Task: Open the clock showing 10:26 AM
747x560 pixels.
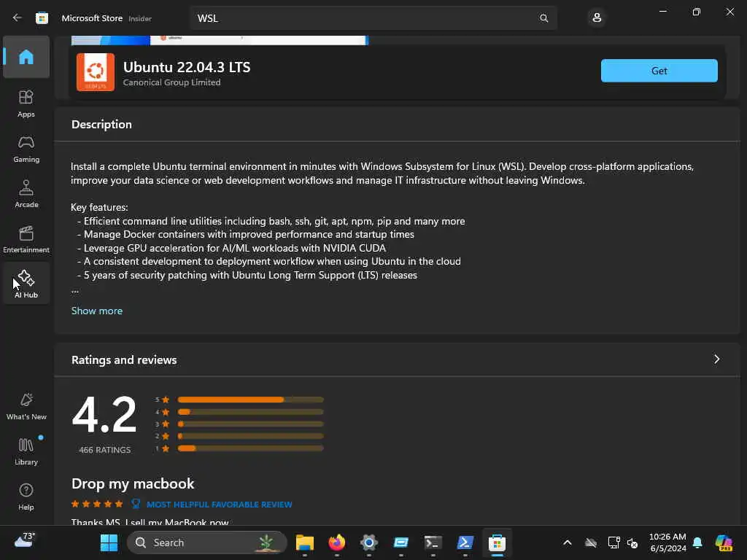Action: pyautogui.click(x=667, y=542)
